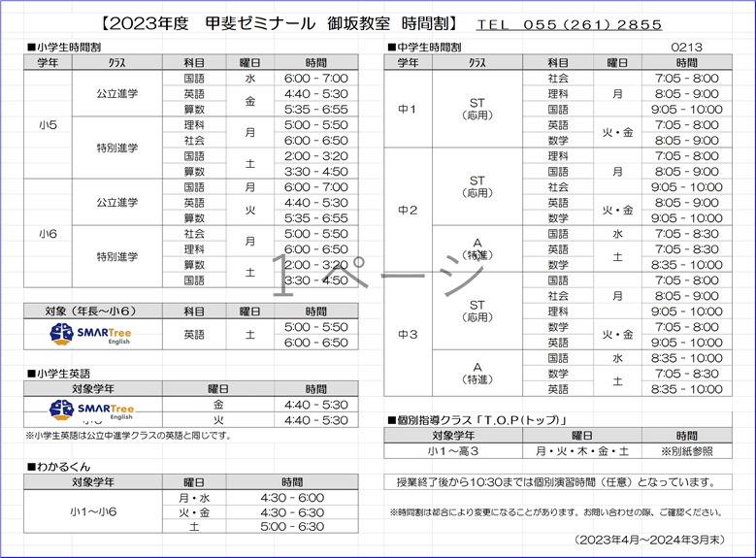Select the ■小学生英語 heading
This screenshot has width=756, height=558.
click(59, 374)
